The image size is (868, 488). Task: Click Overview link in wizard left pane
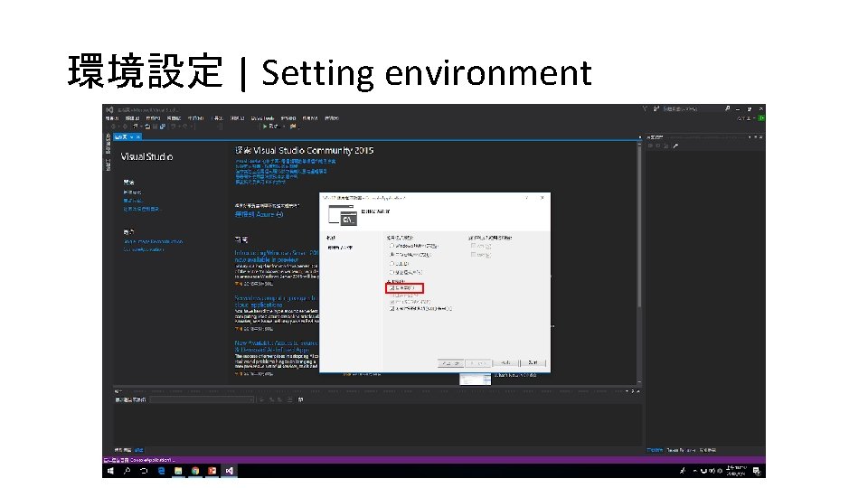click(x=331, y=238)
